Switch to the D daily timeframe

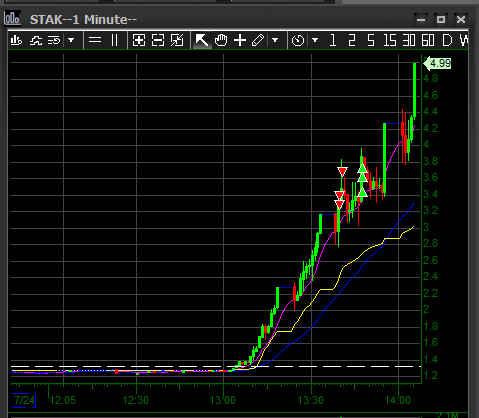pyautogui.click(x=447, y=40)
